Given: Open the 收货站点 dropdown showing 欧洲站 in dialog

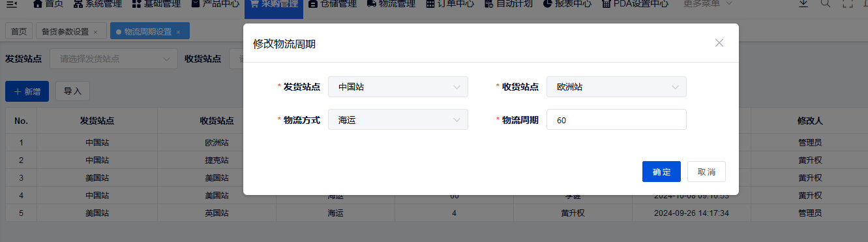Looking at the screenshot, I should click(616, 87).
